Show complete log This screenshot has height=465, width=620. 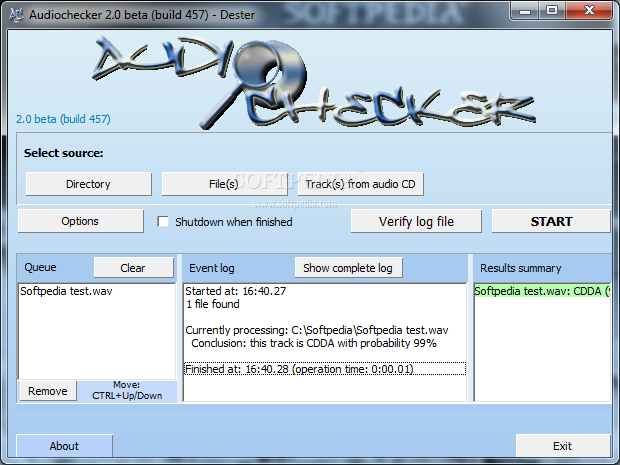pyautogui.click(x=348, y=268)
